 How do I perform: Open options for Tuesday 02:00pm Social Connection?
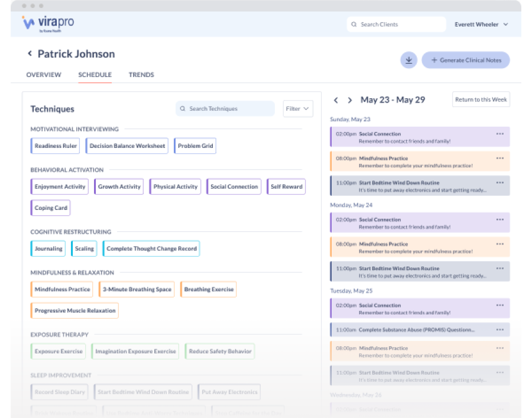pos(500,305)
